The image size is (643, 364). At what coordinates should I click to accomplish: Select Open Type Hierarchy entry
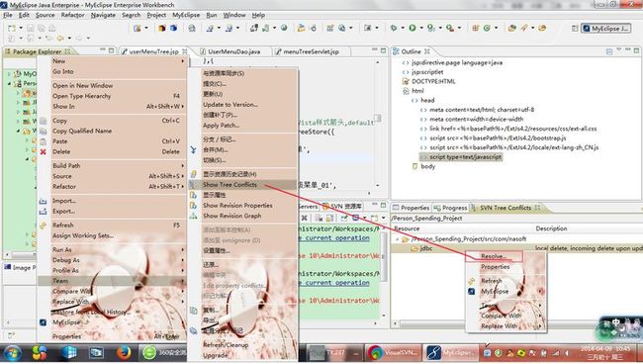pyautogui.click(x=112, y=96)
